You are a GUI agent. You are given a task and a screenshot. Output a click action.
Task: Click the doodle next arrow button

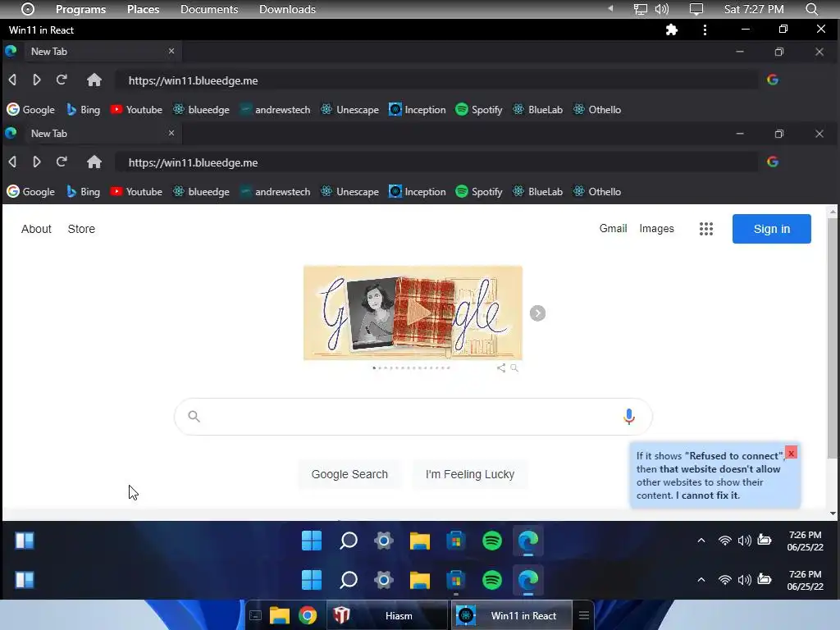tap(537, 313)
